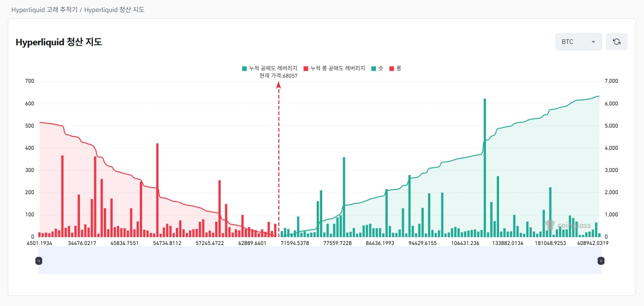This screenshot has width=644, height=306.
Task: Click the tallest green short bar
Action: [485, 167]
